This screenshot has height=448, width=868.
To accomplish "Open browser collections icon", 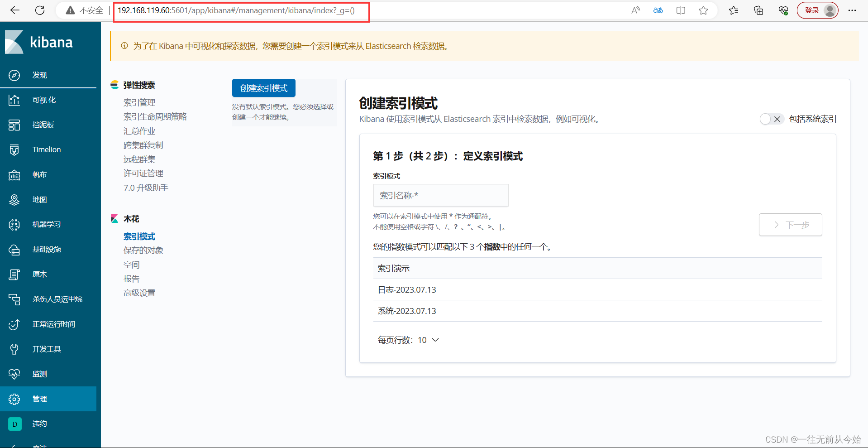I will click(759, 10).
